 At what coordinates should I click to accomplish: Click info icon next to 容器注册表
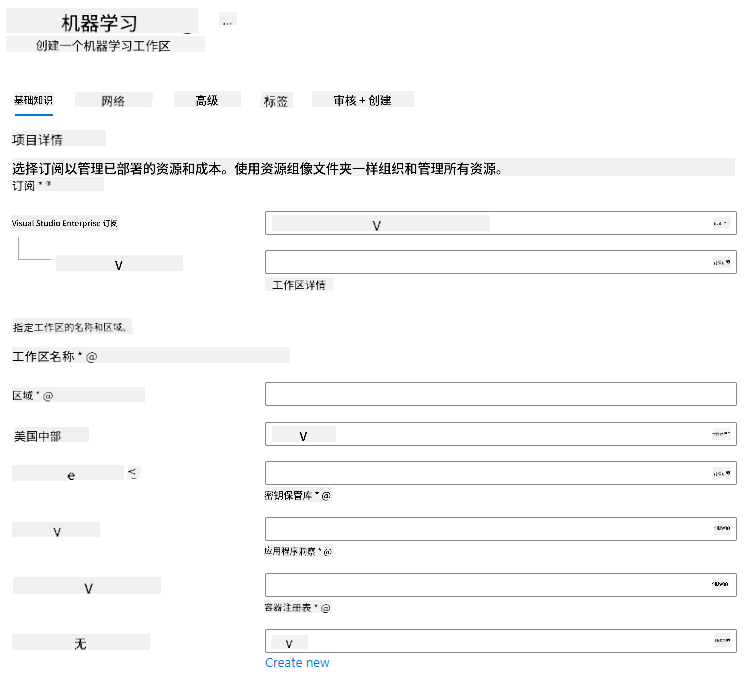(325, 608)
